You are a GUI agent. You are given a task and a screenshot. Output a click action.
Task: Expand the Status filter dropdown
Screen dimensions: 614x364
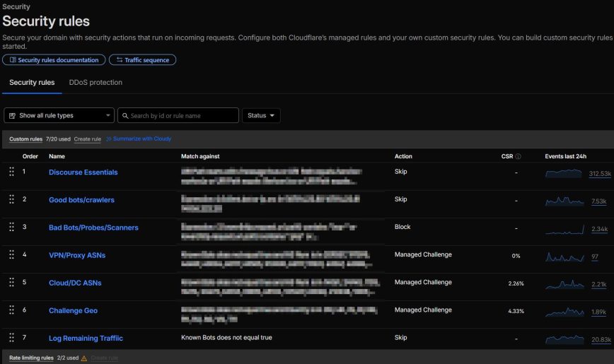coord(261,115)
